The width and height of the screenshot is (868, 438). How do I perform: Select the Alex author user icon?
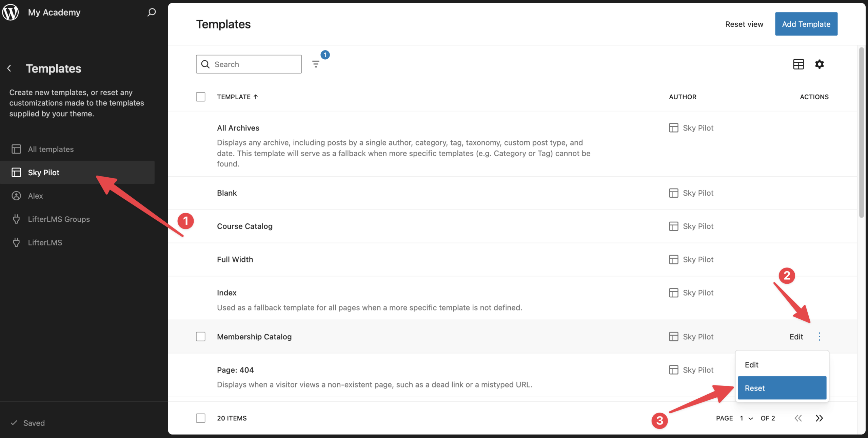pos(16,196)
